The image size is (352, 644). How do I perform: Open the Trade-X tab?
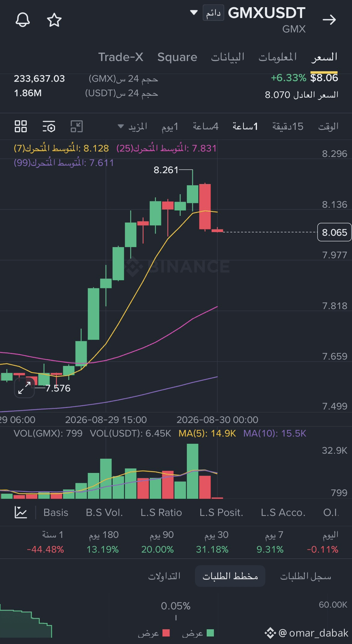pyautogui.click(x=121, y=57)
